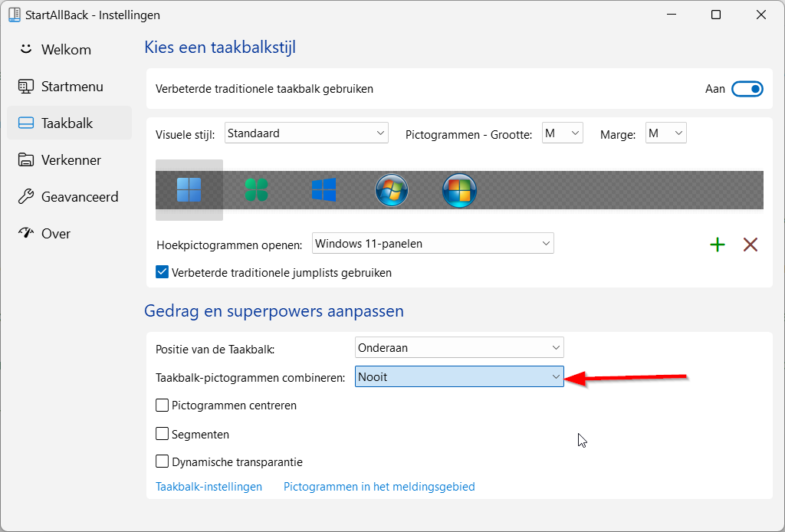Click the red X remove icon

tap(750, 245)
